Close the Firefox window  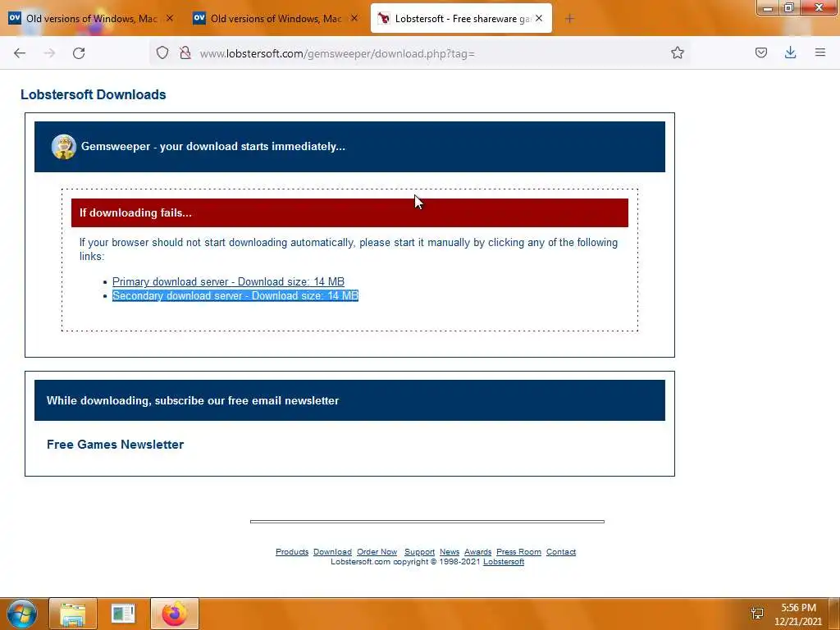click(819, 7)
